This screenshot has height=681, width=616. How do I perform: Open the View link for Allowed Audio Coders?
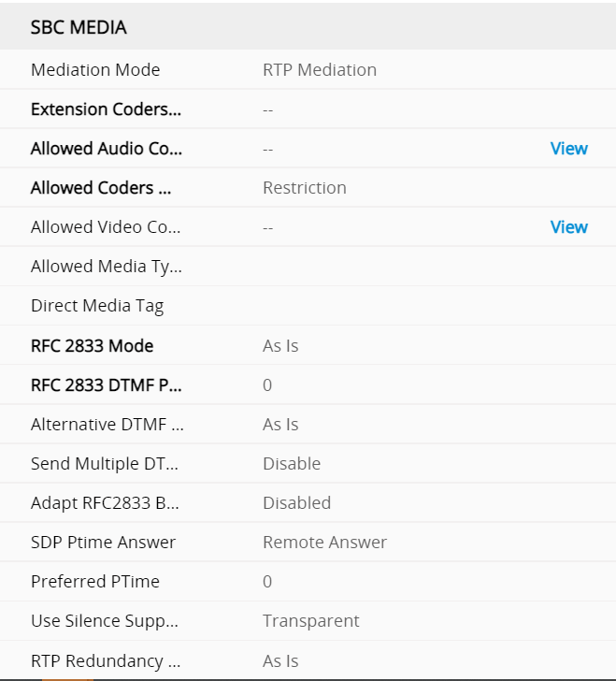coord(568,149)
